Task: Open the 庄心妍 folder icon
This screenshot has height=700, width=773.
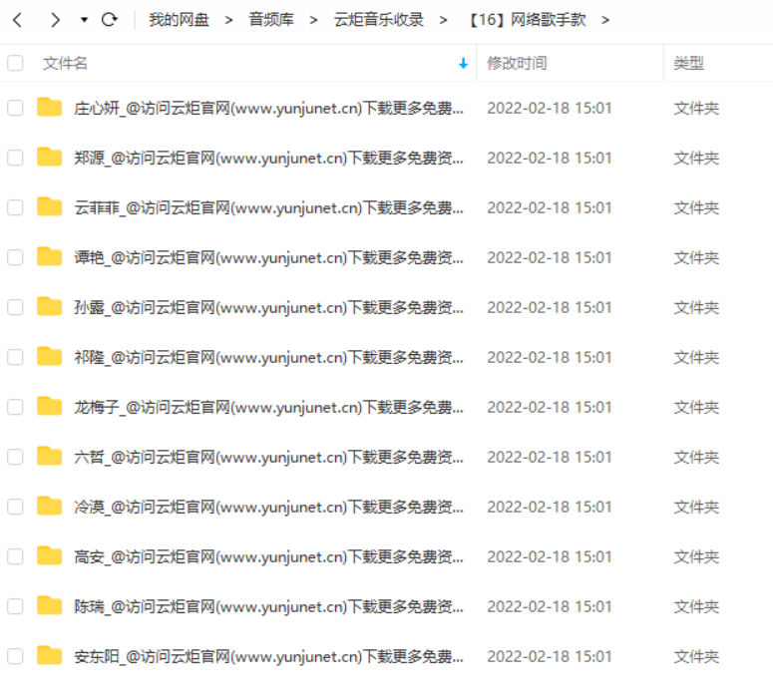Action: (49, 107)
